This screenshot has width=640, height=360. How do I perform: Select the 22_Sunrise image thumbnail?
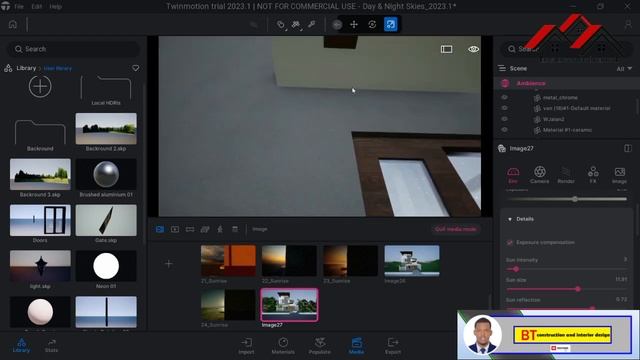[x=289, y=260]
